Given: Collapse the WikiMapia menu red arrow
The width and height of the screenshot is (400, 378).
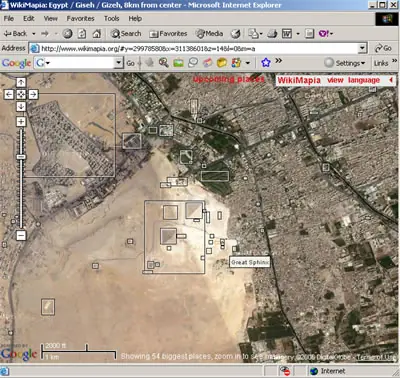Looking at the screenshot, I should tap(391, 80).
